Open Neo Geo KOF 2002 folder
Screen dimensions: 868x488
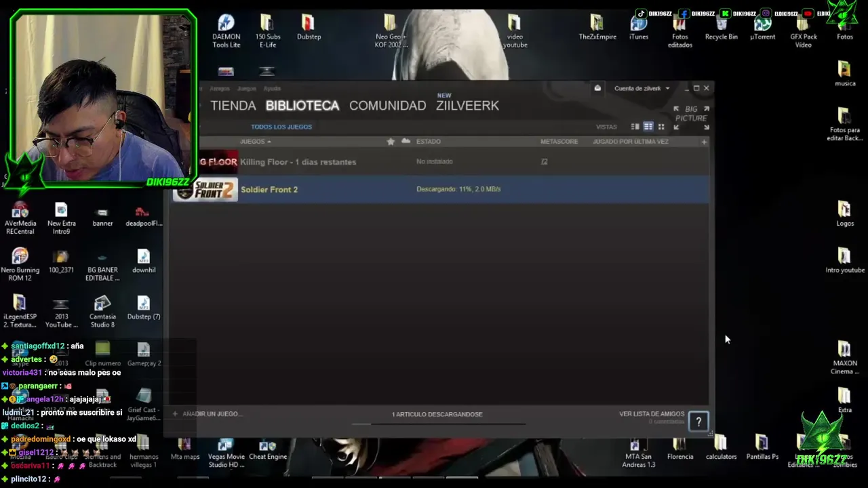(391, 31)
